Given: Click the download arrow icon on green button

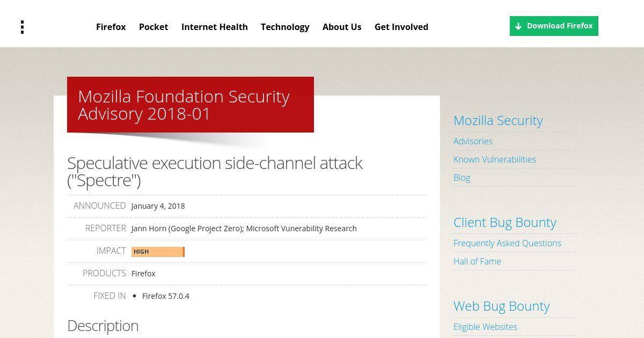Looking at the screenshot, I should [x=518, y=26].
